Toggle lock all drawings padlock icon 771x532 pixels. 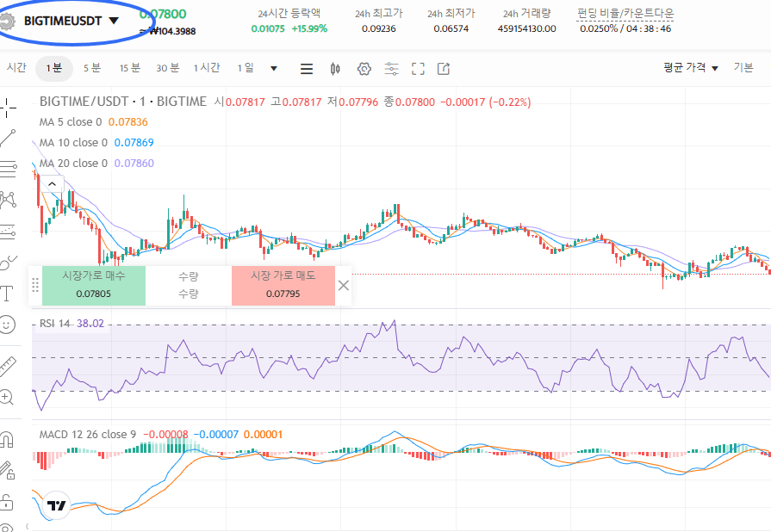(x=6, y=503)
